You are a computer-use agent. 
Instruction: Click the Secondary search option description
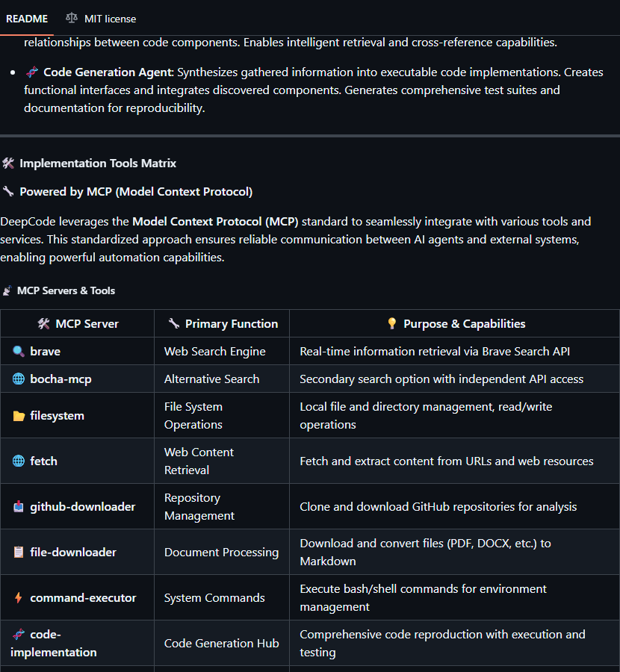(x=441, y=379)
